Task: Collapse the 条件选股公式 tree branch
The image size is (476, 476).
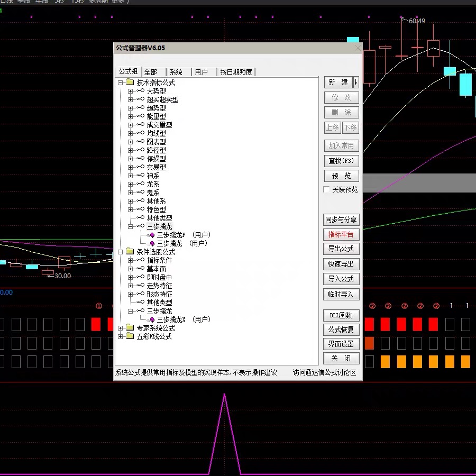Action: tap(121, 252)
